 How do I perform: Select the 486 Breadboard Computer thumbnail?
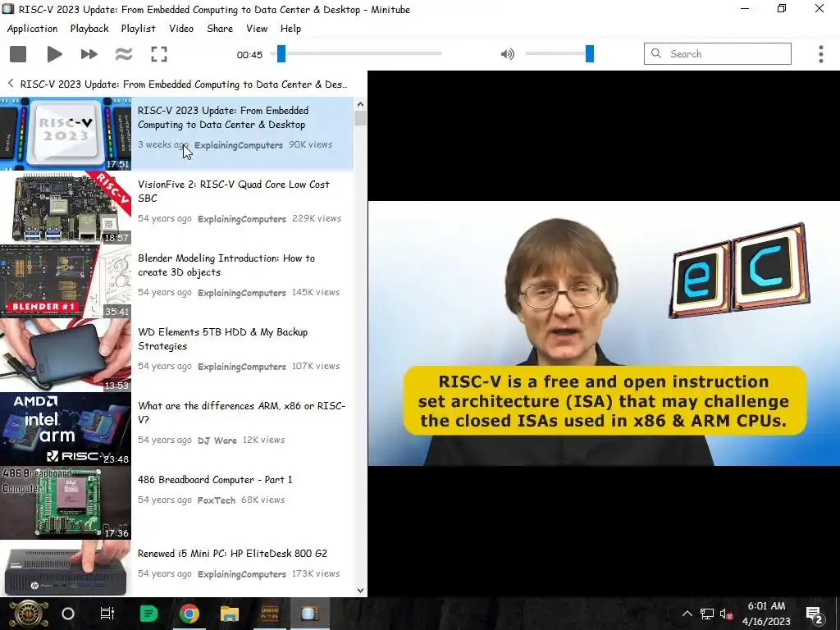(x=66, y=503)
